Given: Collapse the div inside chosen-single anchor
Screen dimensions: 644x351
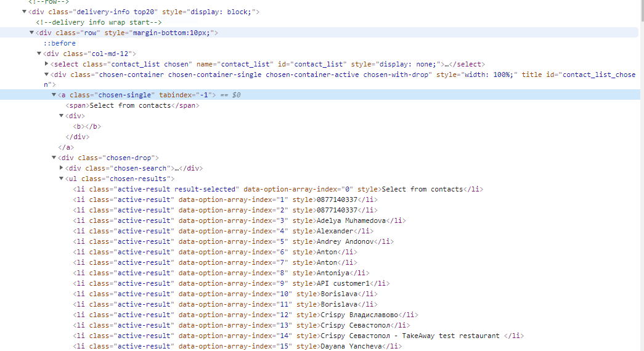Looking at the screenshot, I should (x=61, y=116).
